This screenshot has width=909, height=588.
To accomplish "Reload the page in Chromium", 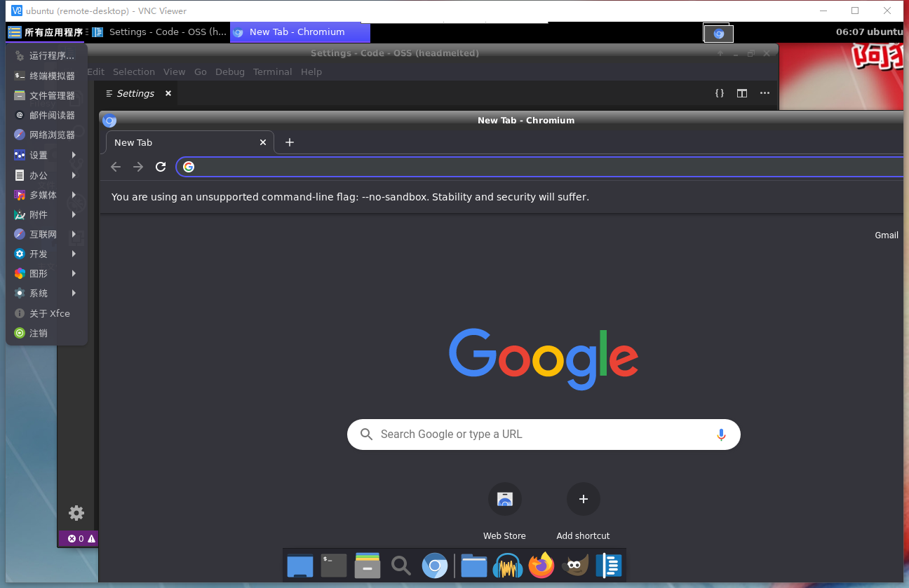I will [161, 167].
